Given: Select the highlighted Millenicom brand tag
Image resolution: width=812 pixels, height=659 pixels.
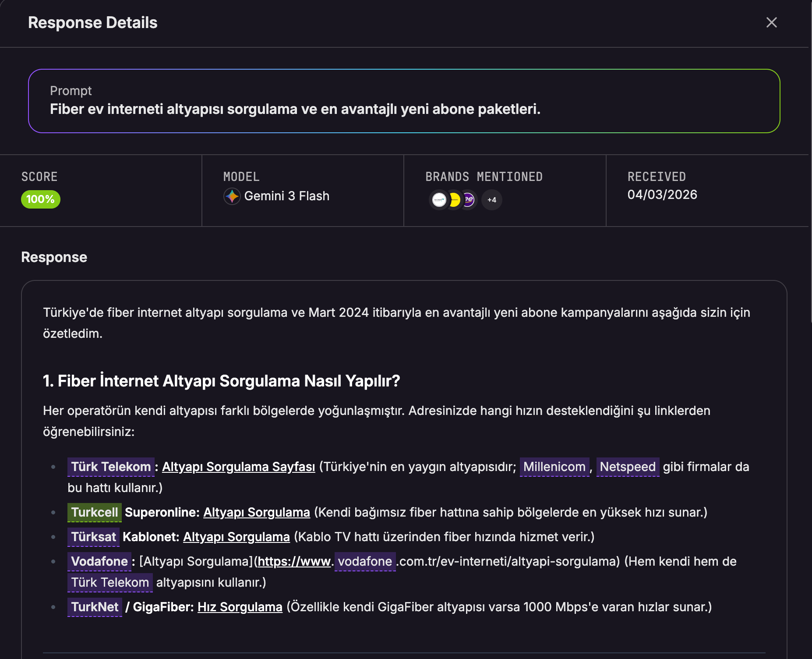Looking at the screenshot, I should click(x=554, y=467).
